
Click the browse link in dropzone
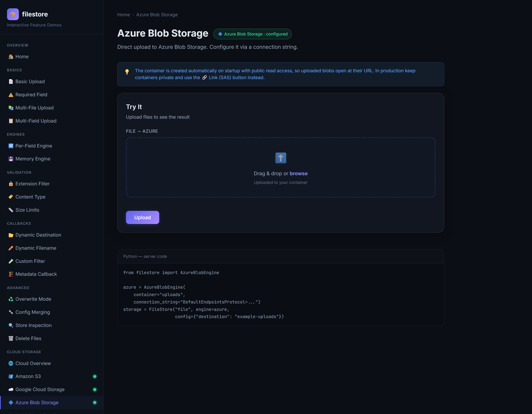click(299, 174)
